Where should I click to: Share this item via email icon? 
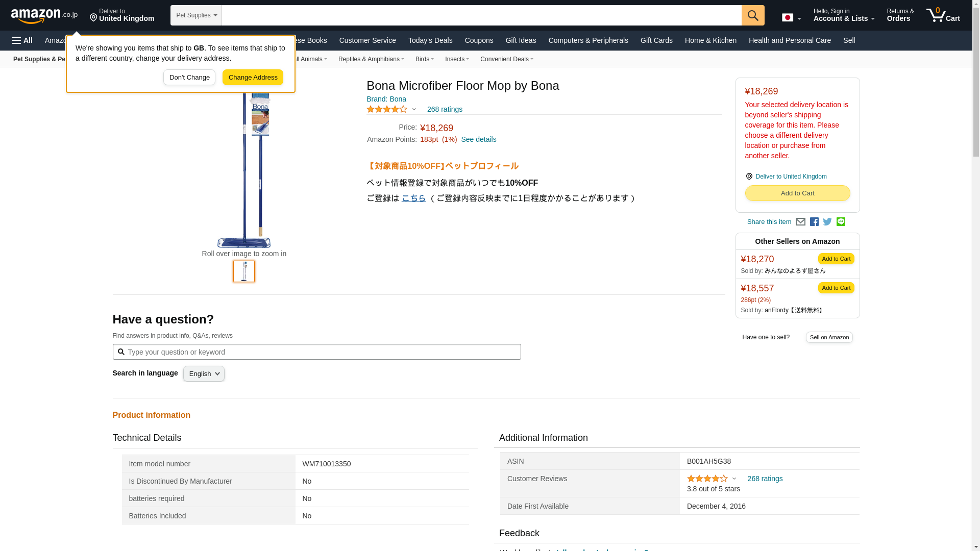point(800,222)
